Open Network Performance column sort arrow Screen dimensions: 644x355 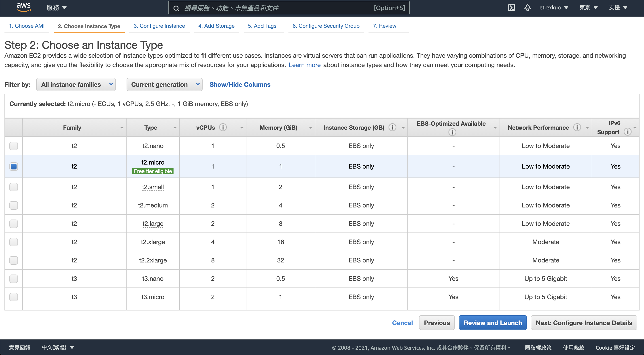point(587,128)
